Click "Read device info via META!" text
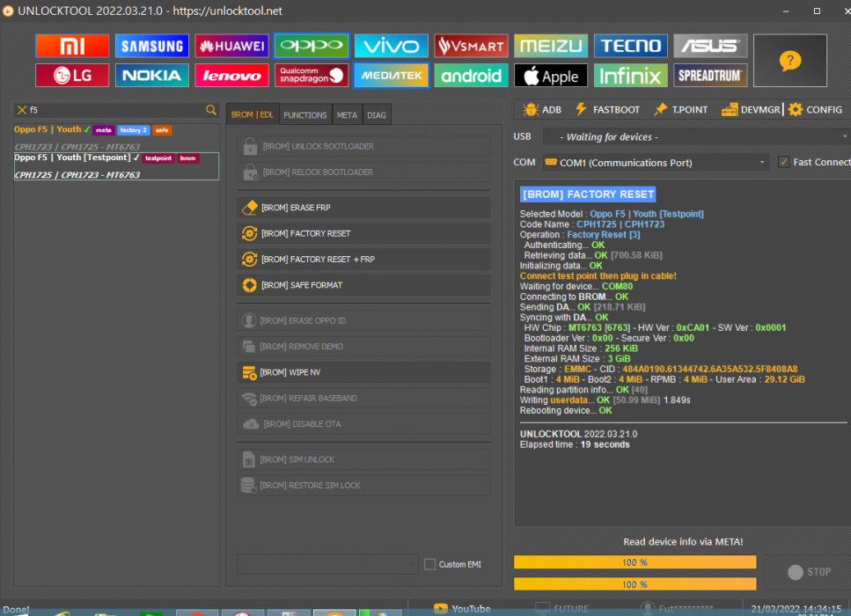The width and height of the screenshot is (851, 616). [683, 542]
